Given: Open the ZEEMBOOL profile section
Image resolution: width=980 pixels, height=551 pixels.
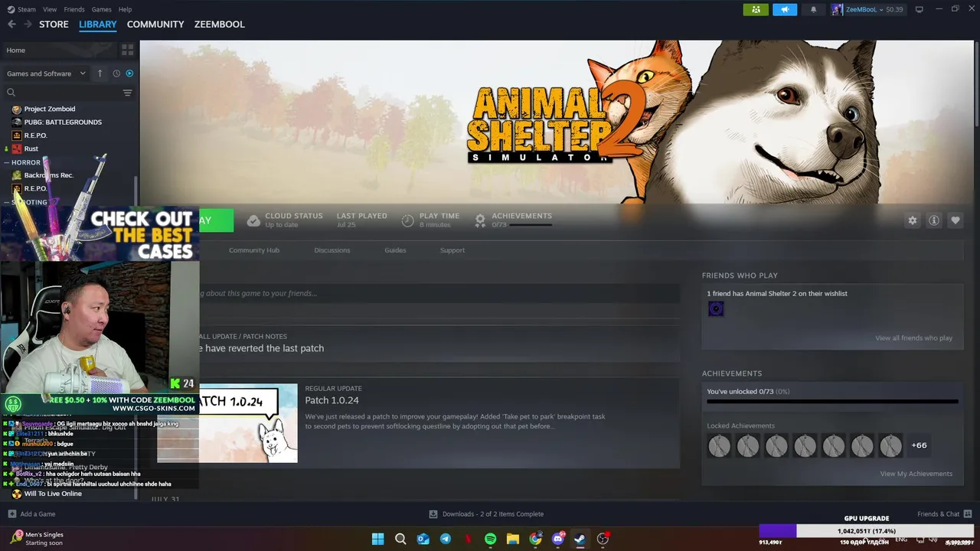Looking at the screenshot, I should point(220,24).
